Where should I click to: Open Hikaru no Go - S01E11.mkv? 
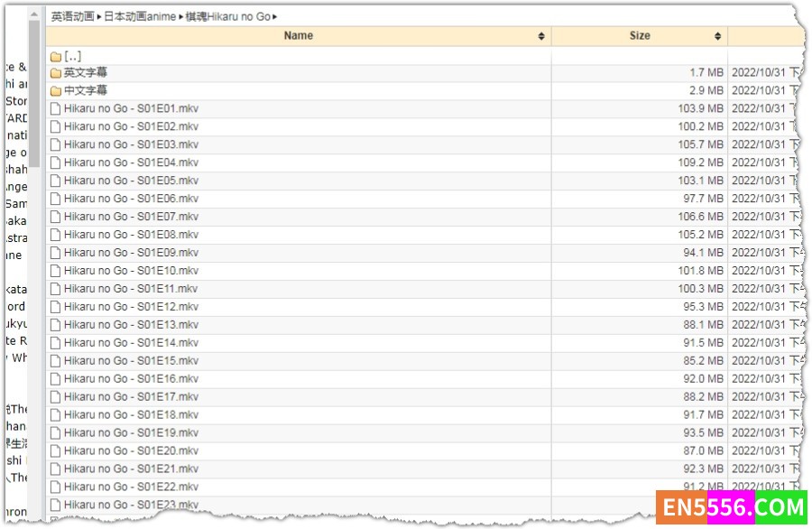(x=131, y=289)
